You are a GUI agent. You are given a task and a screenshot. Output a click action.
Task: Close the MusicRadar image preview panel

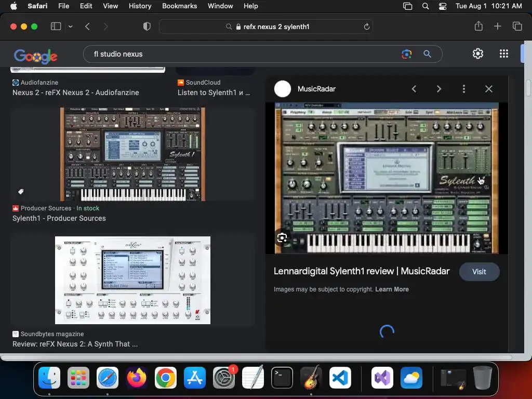tap(488, 89)
